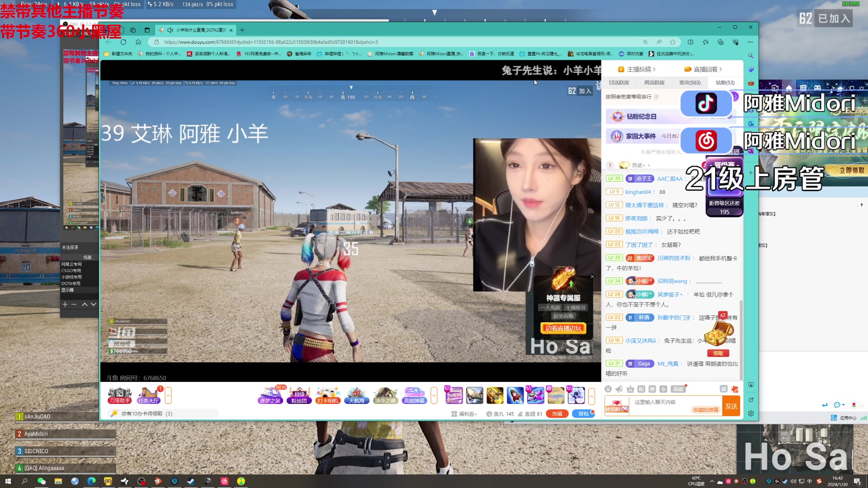Click the zoom magnifier in address bar
868x488 pixels.
click(x=646, y=42)
